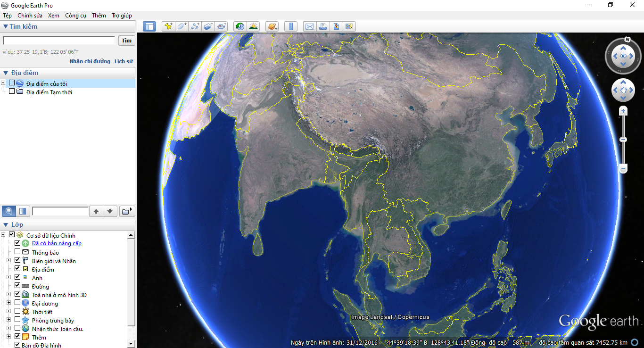Select the Địa điểm Tạm thời folder

[49, 92]
